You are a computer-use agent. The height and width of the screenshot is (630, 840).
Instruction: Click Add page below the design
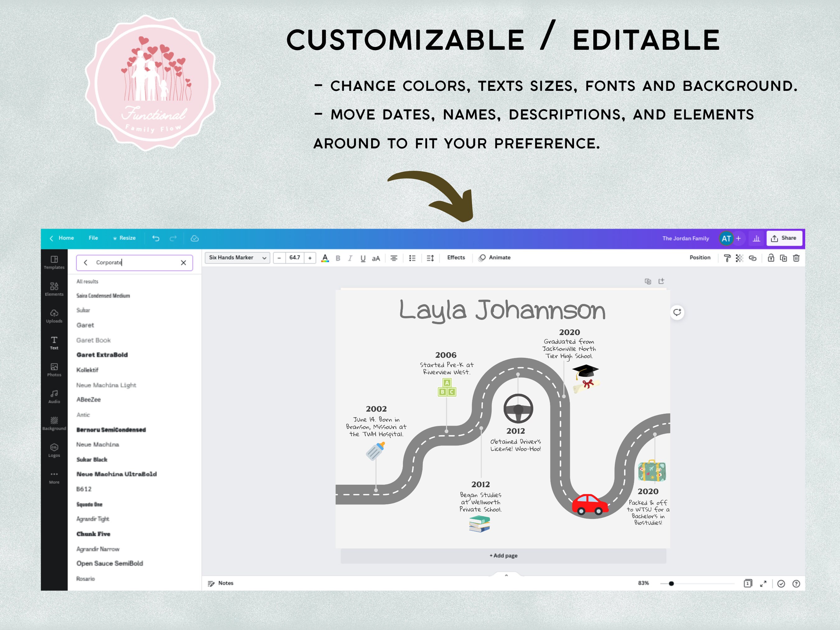coord(504,555)
